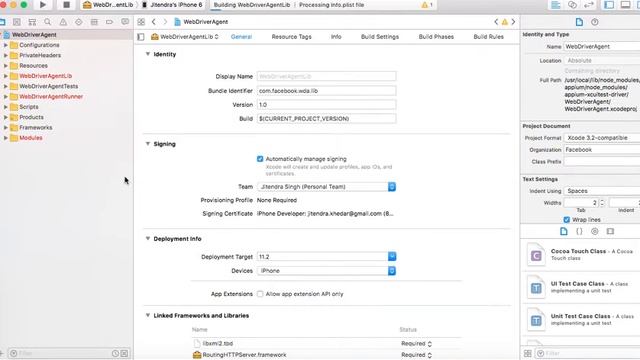Jump to the next issue arrow

tap(513, 22)
